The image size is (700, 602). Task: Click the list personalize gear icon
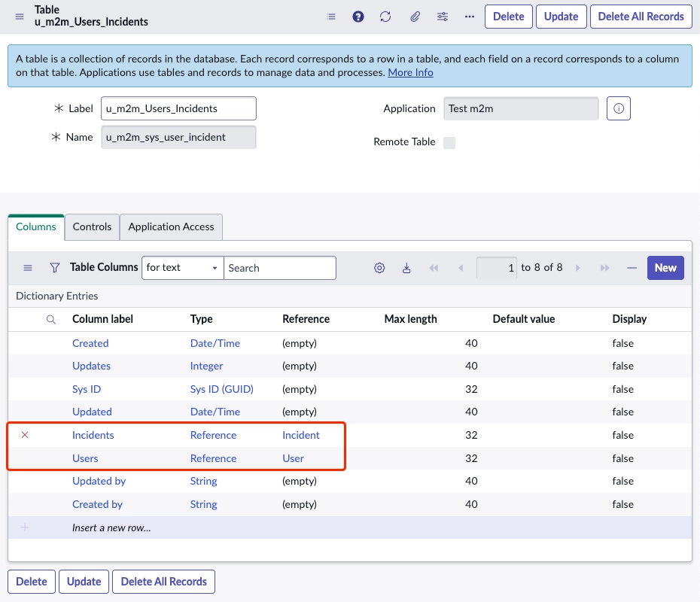[379, 268]
